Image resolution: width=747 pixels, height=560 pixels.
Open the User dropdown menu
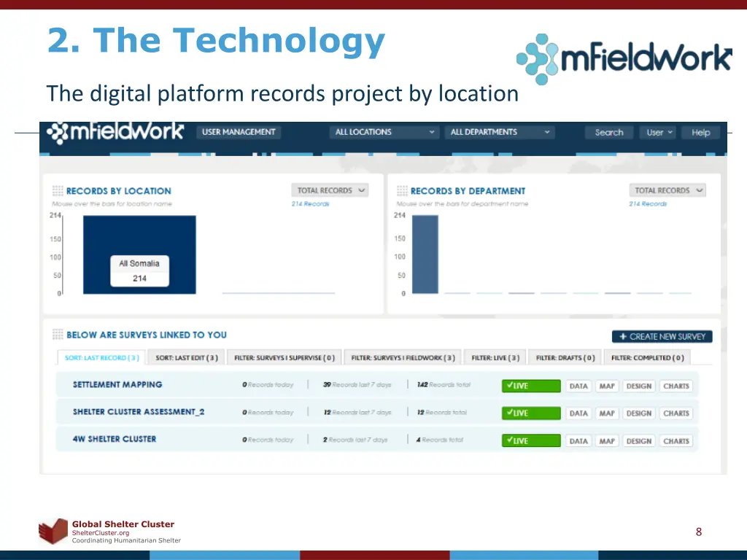[659, 133]
